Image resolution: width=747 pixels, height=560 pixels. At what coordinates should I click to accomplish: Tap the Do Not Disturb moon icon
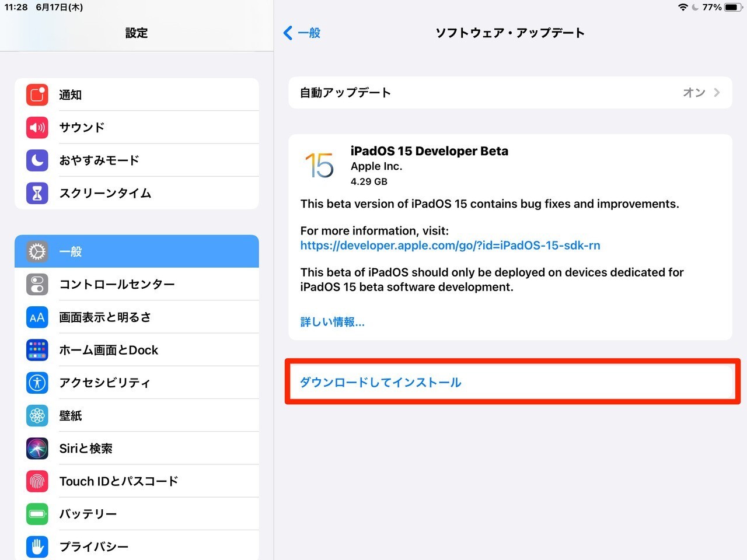(37, 160)
